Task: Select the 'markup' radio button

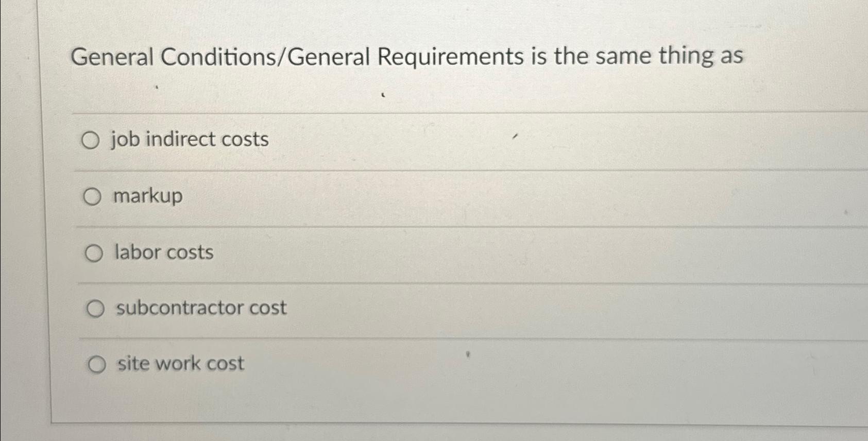Action: pos(93,196)
